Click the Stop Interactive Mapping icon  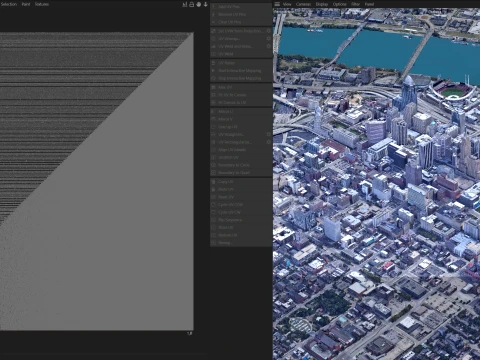[213, 78]
